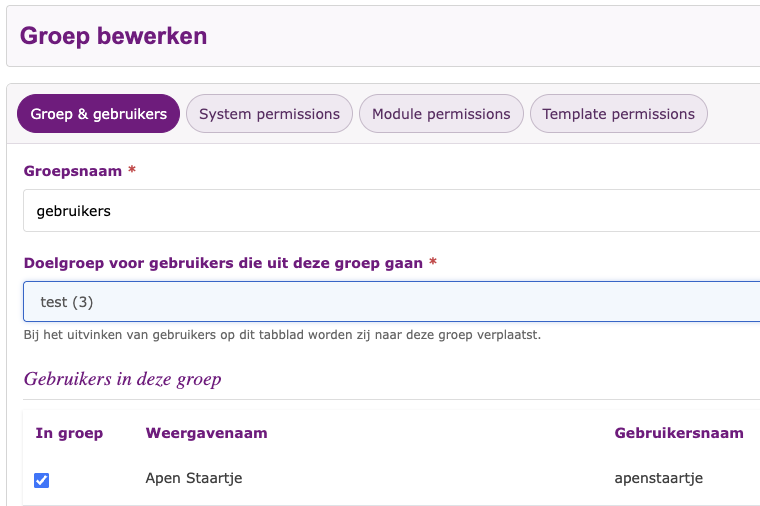Select the Gebruikersnaam column header

click(679, 433)
